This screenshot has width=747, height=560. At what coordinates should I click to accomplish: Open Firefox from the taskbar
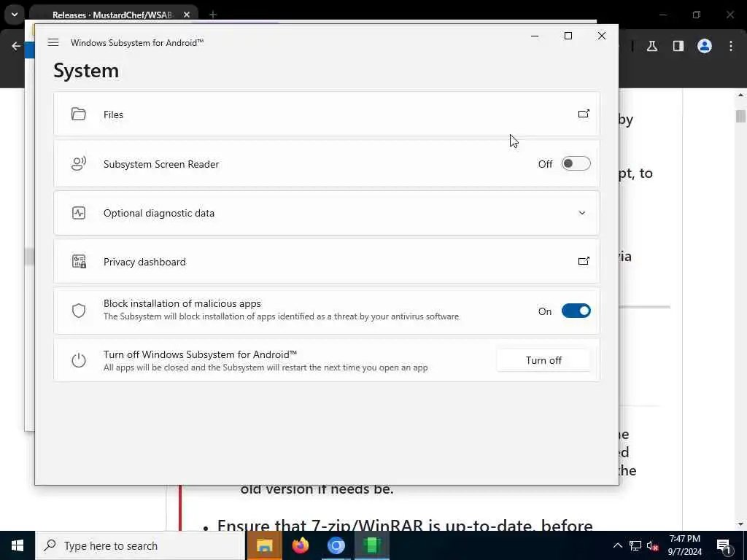(300, 545)
